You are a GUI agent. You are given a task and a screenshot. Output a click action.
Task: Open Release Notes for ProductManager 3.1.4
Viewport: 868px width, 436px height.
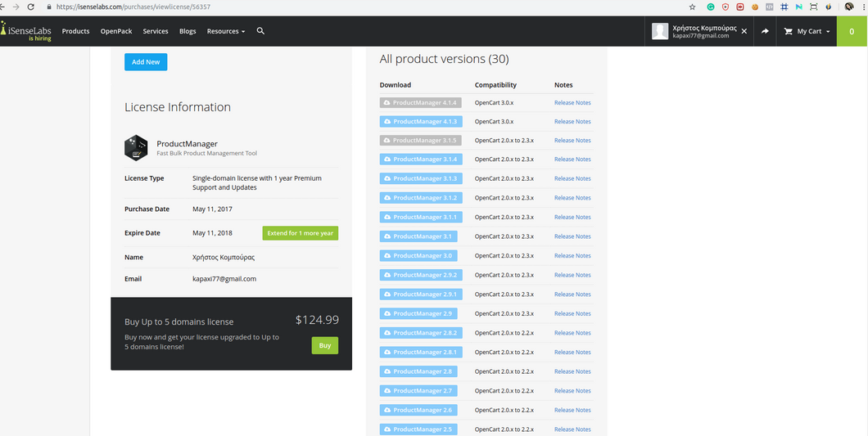572,160
